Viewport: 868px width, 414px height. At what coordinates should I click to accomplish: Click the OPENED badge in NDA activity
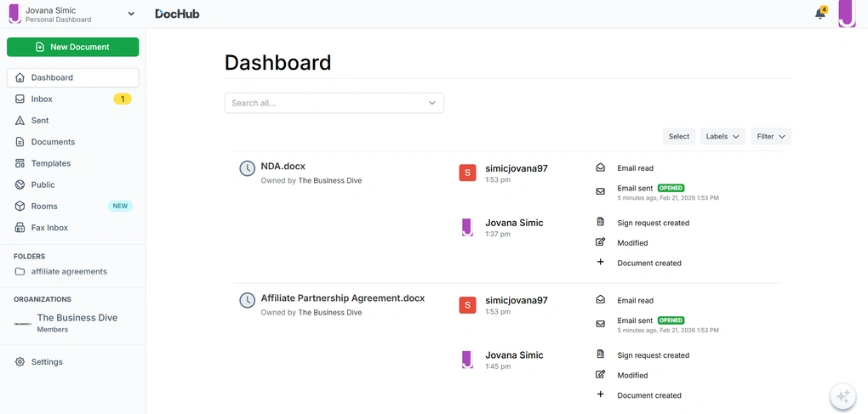671,188
